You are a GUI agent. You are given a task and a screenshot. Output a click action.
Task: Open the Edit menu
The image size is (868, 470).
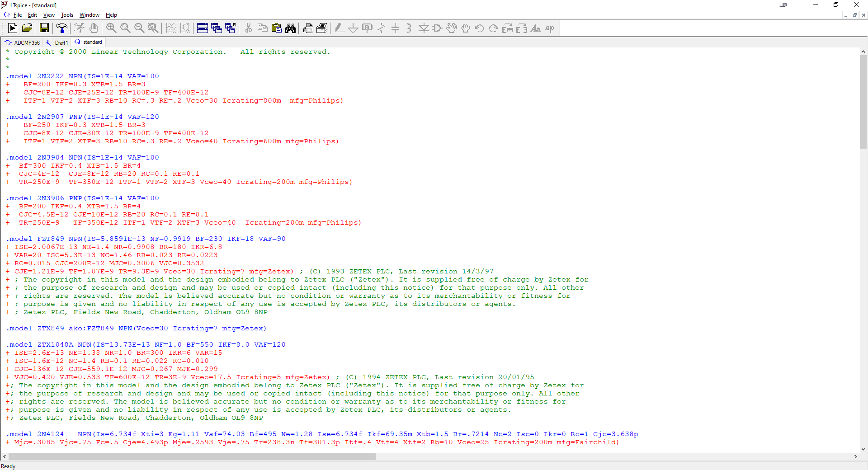pyautogui.click(x=33, y=15)
